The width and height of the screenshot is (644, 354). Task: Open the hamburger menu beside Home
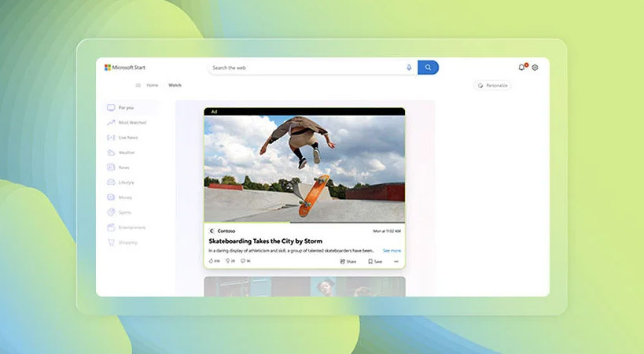138,85
